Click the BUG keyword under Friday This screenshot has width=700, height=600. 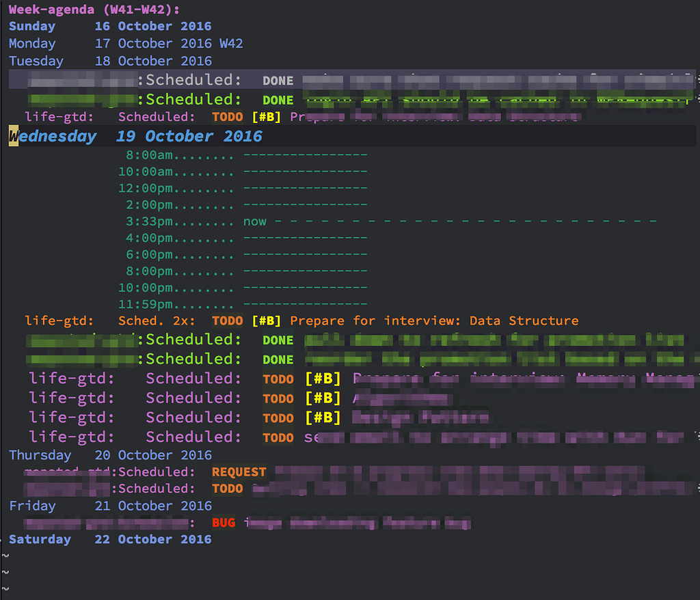(224, 523)
